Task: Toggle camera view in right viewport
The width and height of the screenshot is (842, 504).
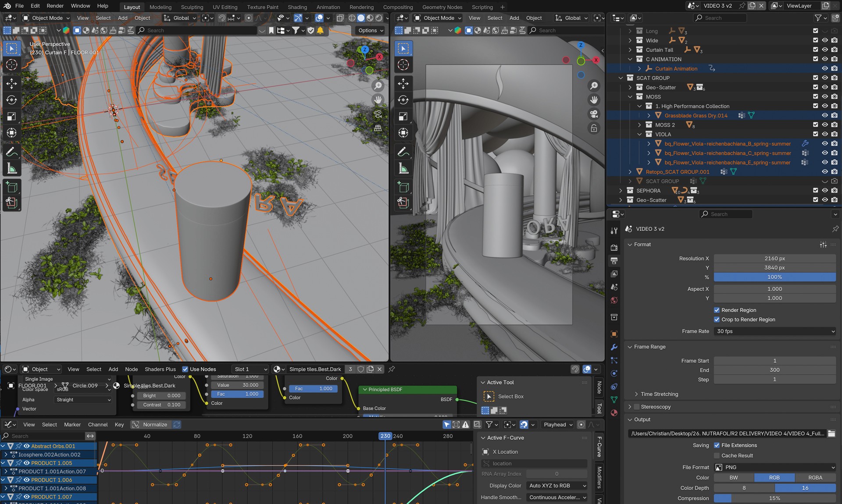Action: click(x=594, y=114)
